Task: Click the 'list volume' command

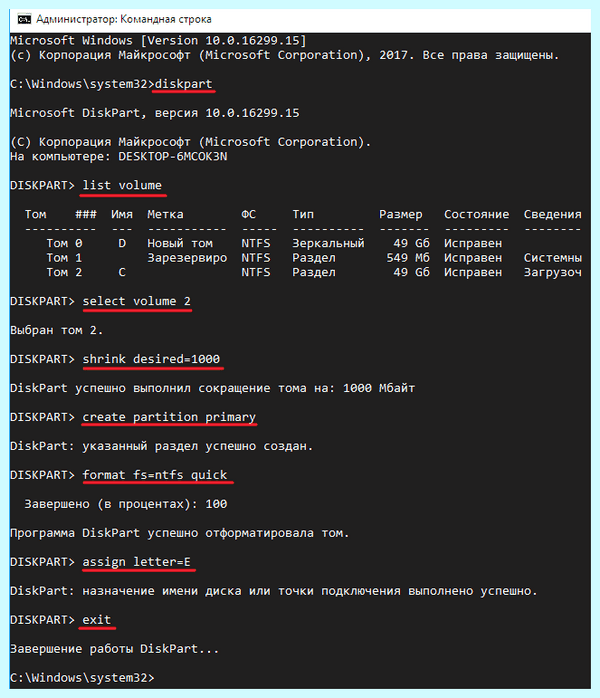Action: [x=122, y=185]
